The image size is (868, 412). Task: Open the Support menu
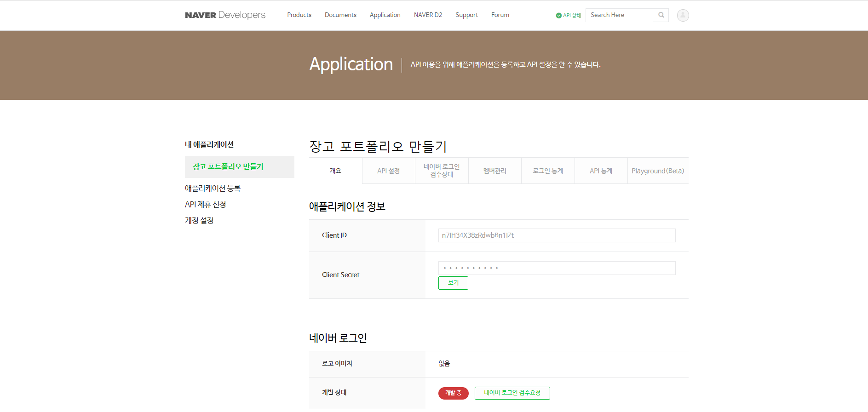(x=466, y=15)
